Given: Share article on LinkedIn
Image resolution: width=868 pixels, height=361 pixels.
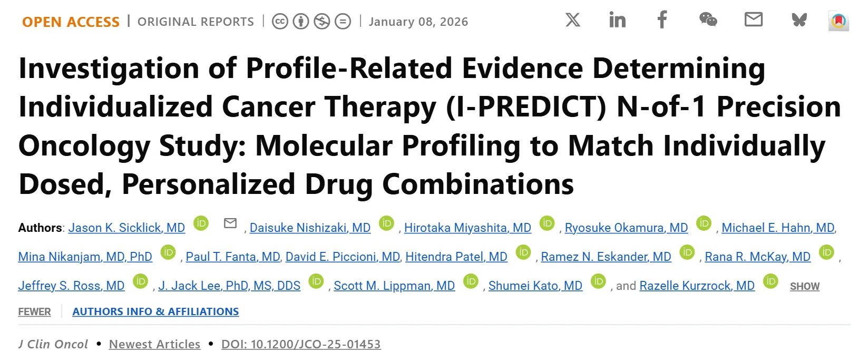Looking at the screenshot, I should point(617,20).
